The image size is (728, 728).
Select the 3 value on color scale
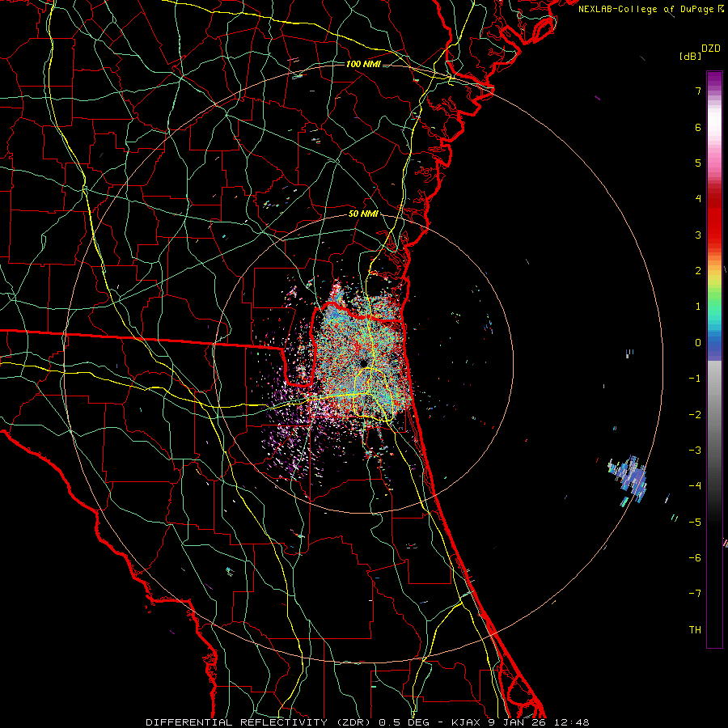point(698,235)
